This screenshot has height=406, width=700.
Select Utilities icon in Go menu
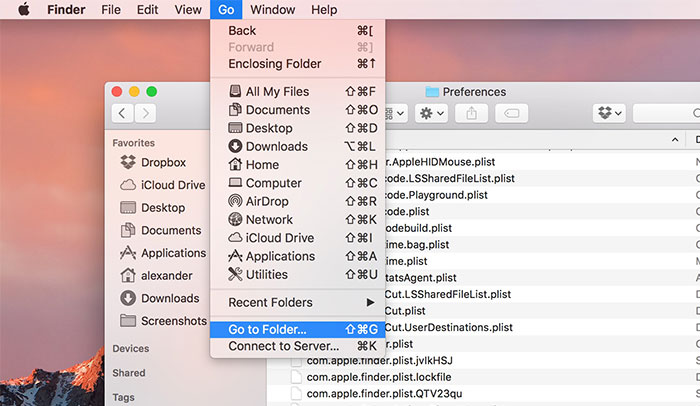coord(235,274)
